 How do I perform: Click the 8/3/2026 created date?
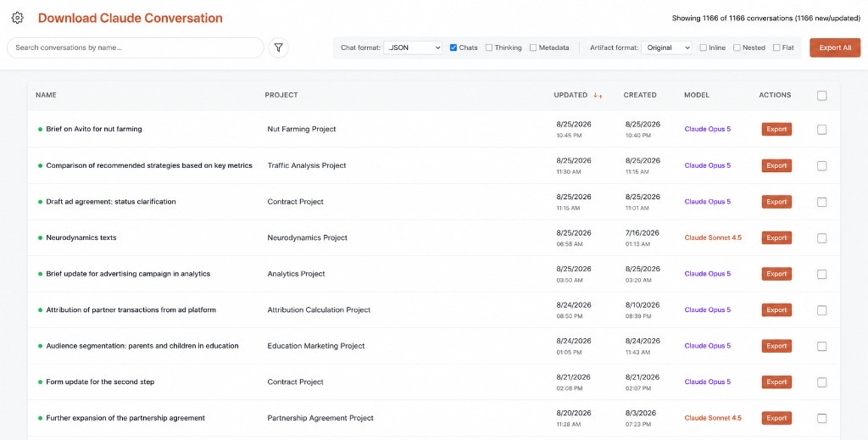(641, 413)
